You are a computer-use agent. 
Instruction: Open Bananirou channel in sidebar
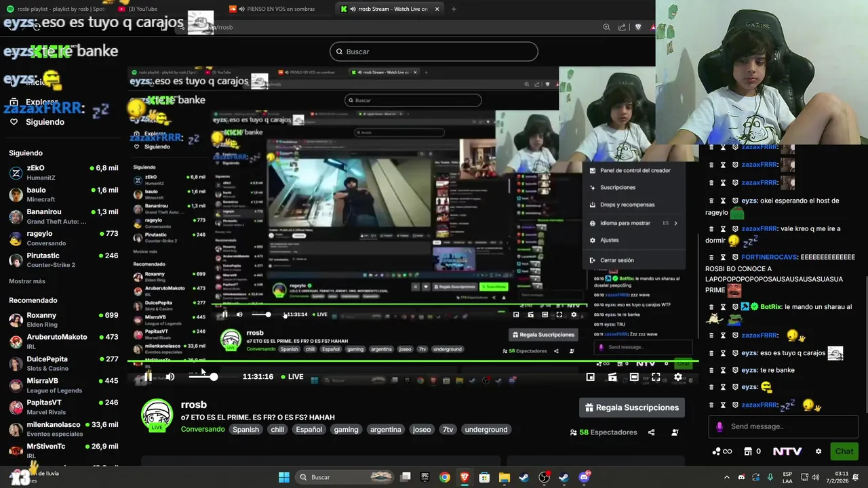click(x=64, y=216)
